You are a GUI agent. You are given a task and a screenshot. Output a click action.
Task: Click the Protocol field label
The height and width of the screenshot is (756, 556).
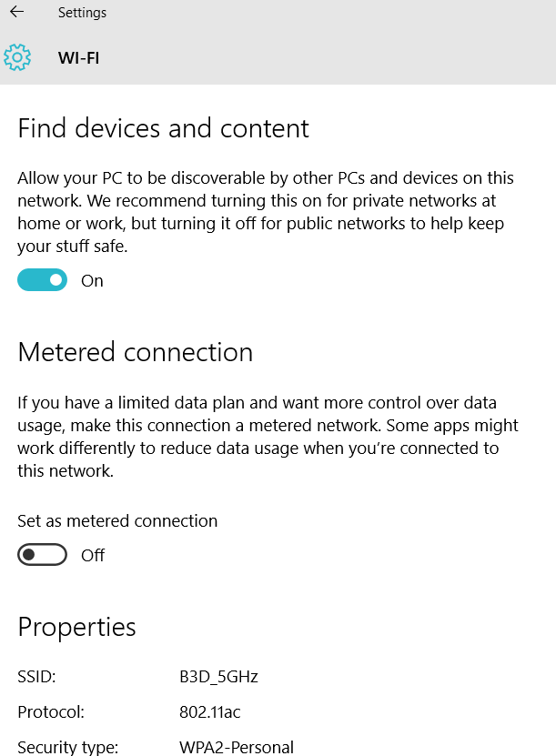pyautogui.click(x=51, y=712)
